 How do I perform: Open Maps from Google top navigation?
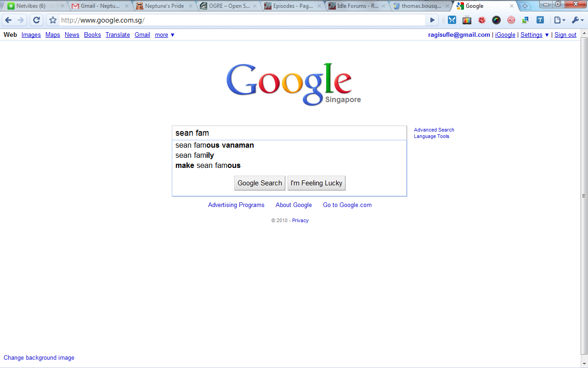click(53, 35)
